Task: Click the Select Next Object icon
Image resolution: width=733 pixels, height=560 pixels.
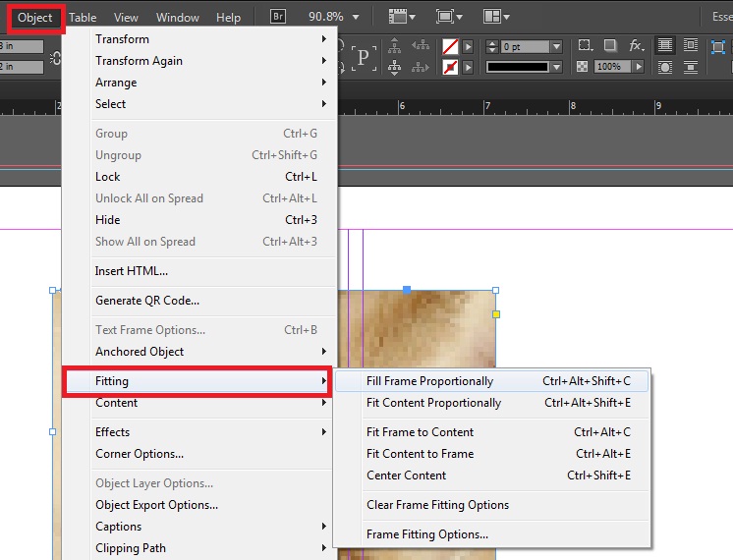Action: [421, 68]
